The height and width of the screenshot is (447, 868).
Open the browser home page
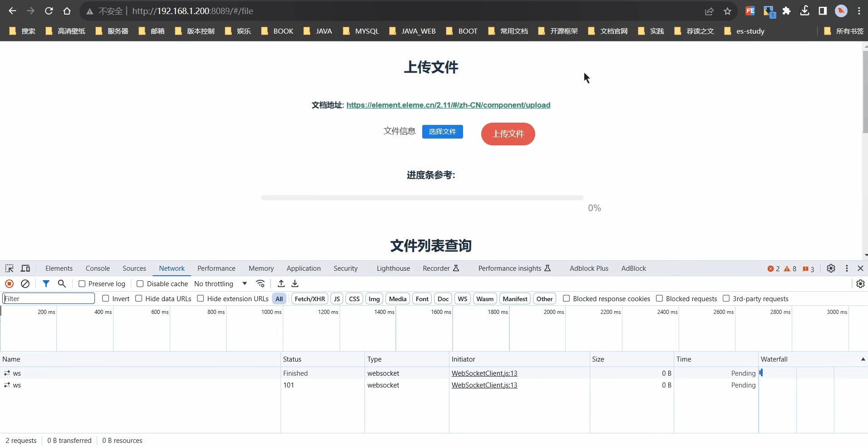point(67,11)
